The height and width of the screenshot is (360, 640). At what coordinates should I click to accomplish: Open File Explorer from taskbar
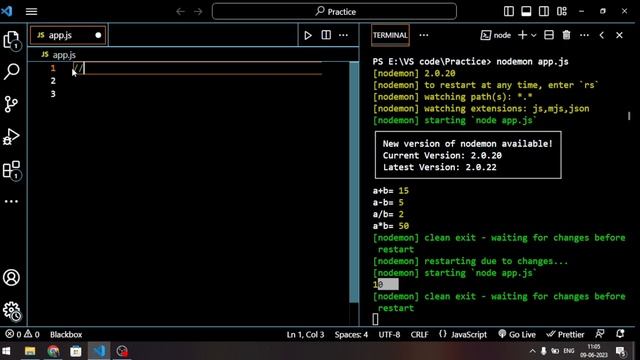30,351
